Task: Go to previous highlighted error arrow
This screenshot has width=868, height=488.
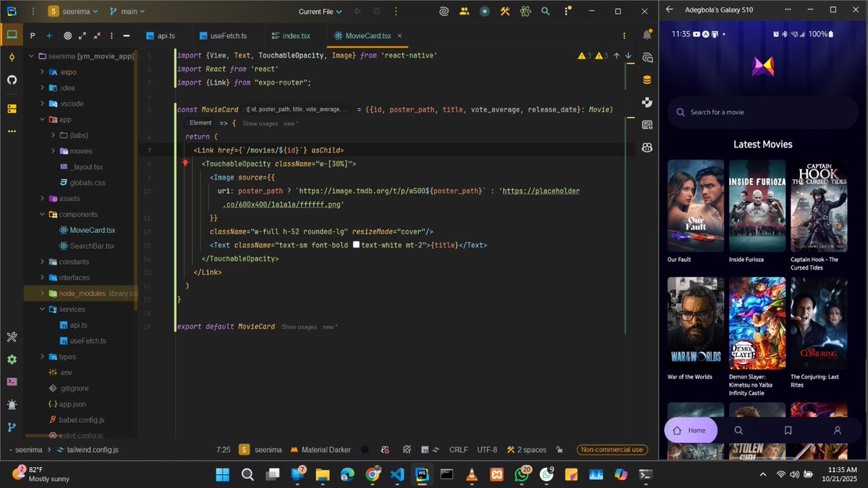Action: 616,56
